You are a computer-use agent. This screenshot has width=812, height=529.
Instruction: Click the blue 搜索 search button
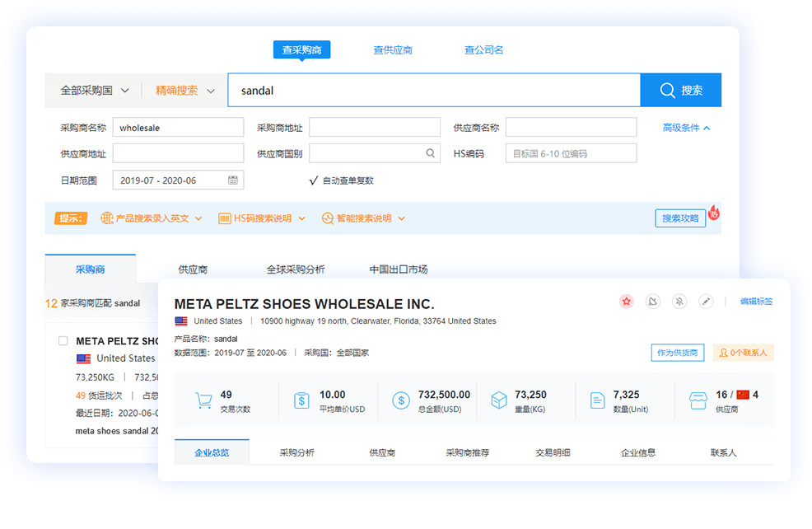pos(681,90)
